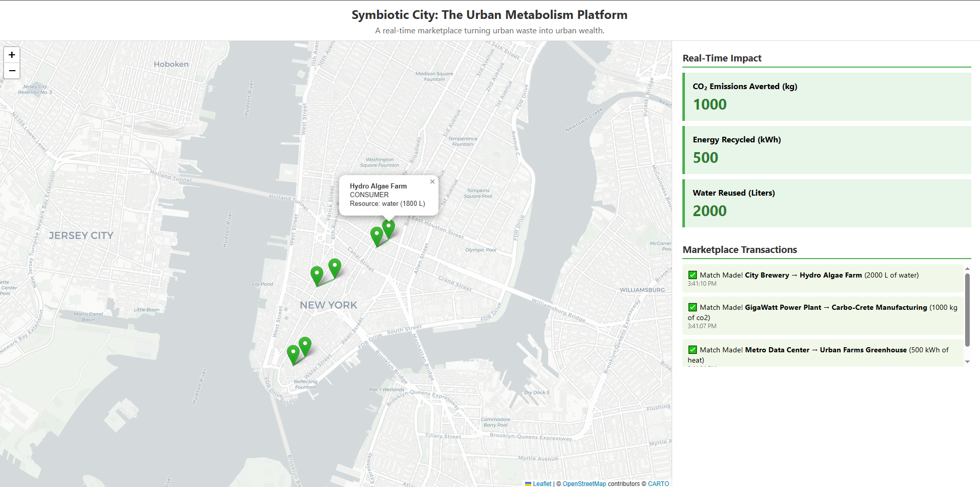
Task: Open the CARTO attribution link
Action: (658, 483)
